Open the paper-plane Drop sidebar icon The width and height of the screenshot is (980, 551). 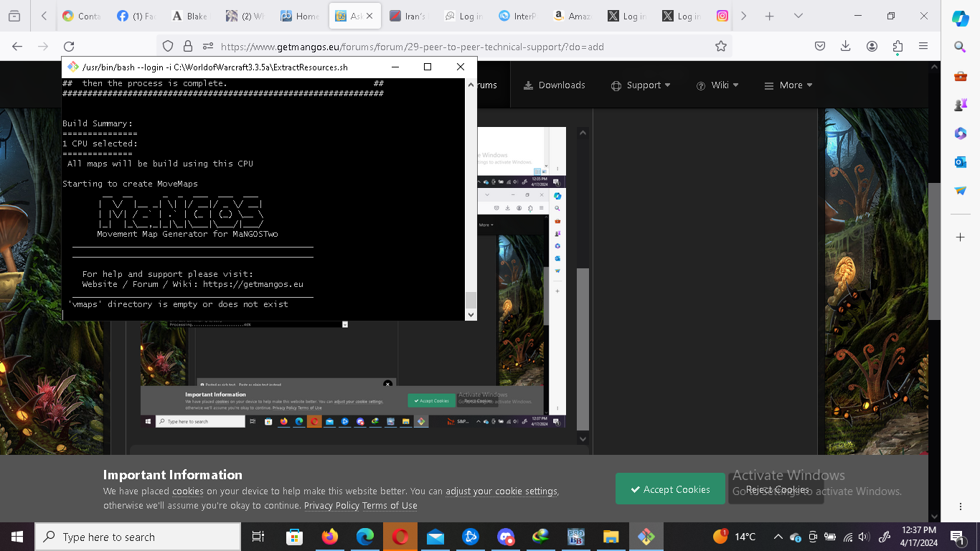960,191
